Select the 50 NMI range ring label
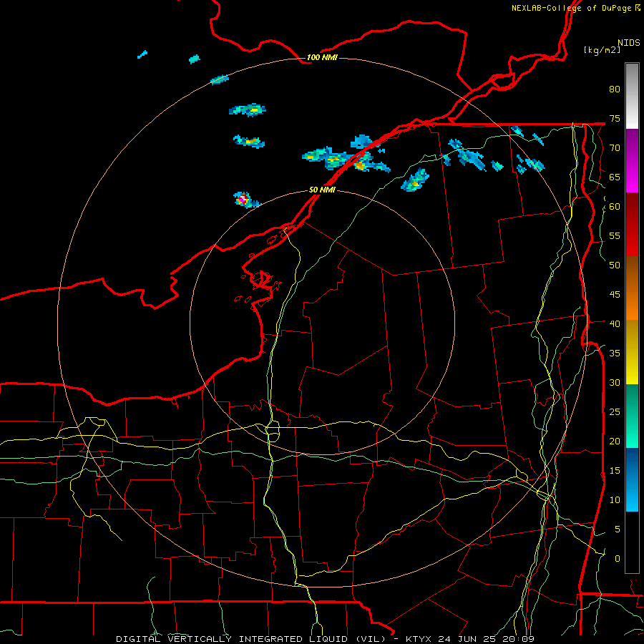 (x=322, y=190)
